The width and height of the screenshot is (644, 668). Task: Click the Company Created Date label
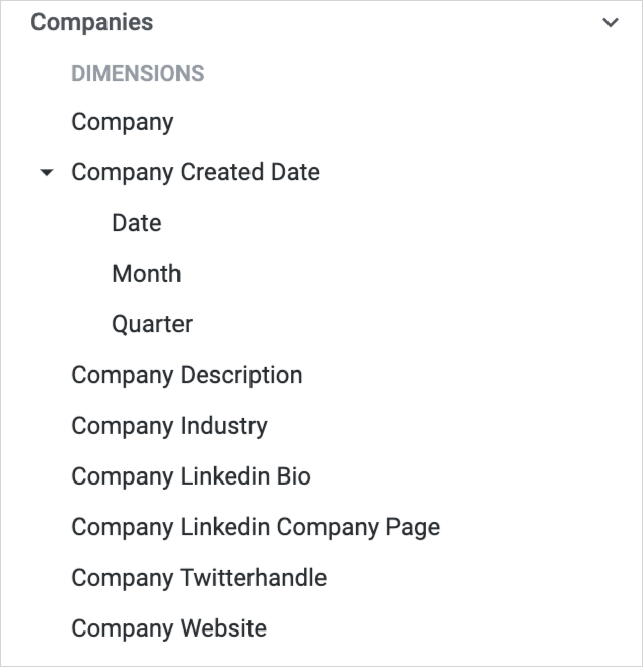click(x=195, y=172)
